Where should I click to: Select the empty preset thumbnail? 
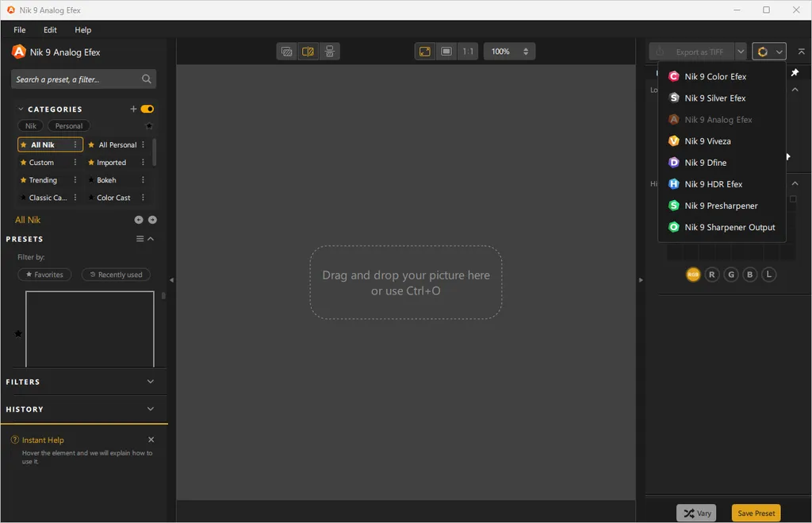point(90,329)
